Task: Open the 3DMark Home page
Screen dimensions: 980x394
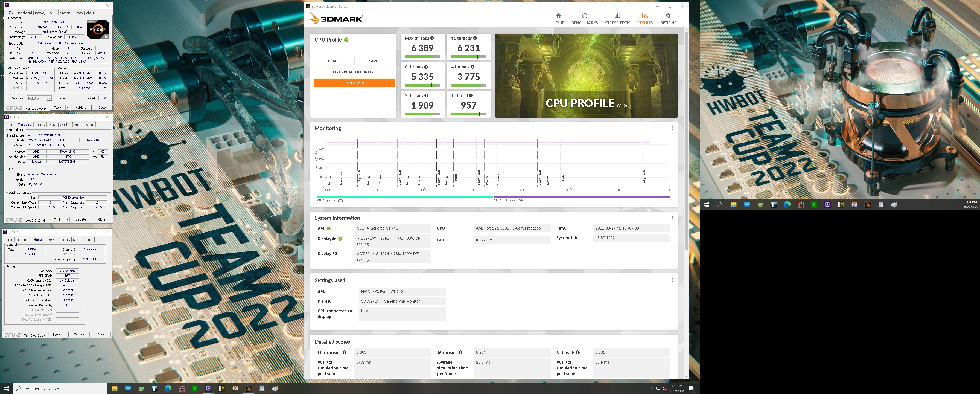Action: (x=558, y=18)
